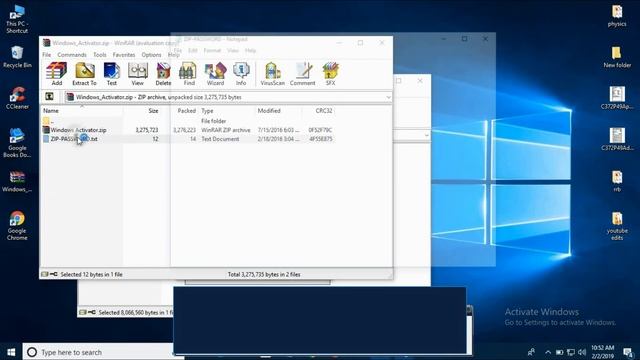Run the Test archive tool
The height and width of the screenshot is (360, 640).
pos(112,74)
